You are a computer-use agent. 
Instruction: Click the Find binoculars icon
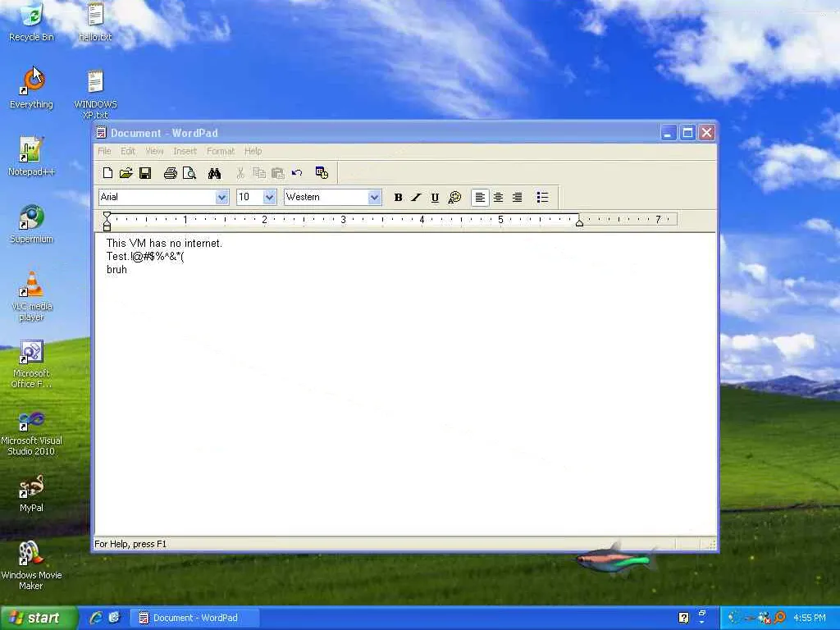[214, 173]
